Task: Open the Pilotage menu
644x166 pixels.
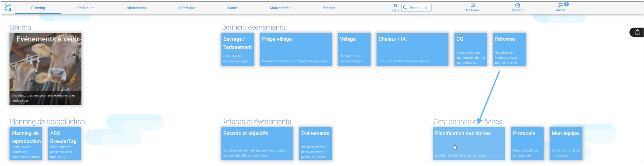Action: (329, 8)
